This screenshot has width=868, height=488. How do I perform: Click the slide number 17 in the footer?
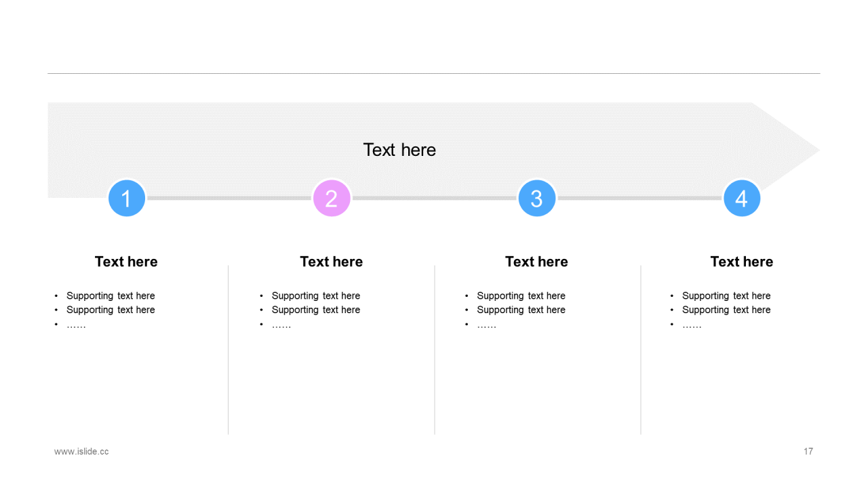pyautogui.click(x=808, y=451)
